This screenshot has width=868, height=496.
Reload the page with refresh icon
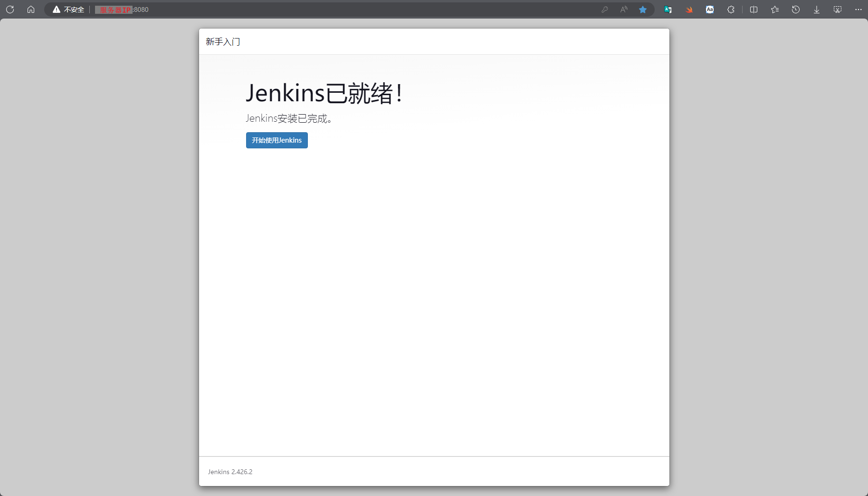coord(10,10)
